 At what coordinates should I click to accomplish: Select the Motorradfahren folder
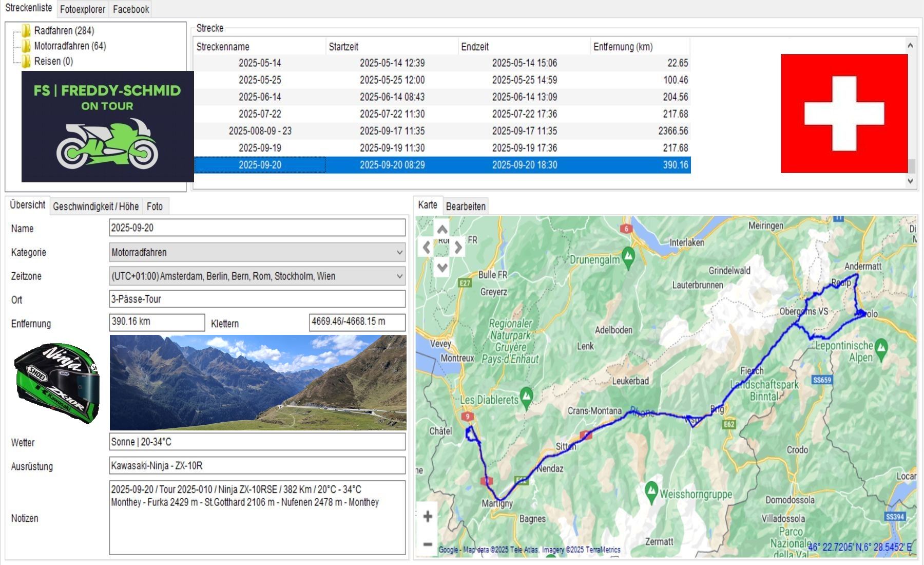(x=70, y=46)
